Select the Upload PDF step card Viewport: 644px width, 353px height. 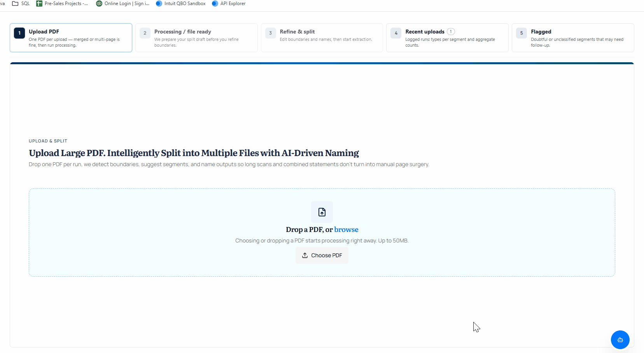point(71,37)
